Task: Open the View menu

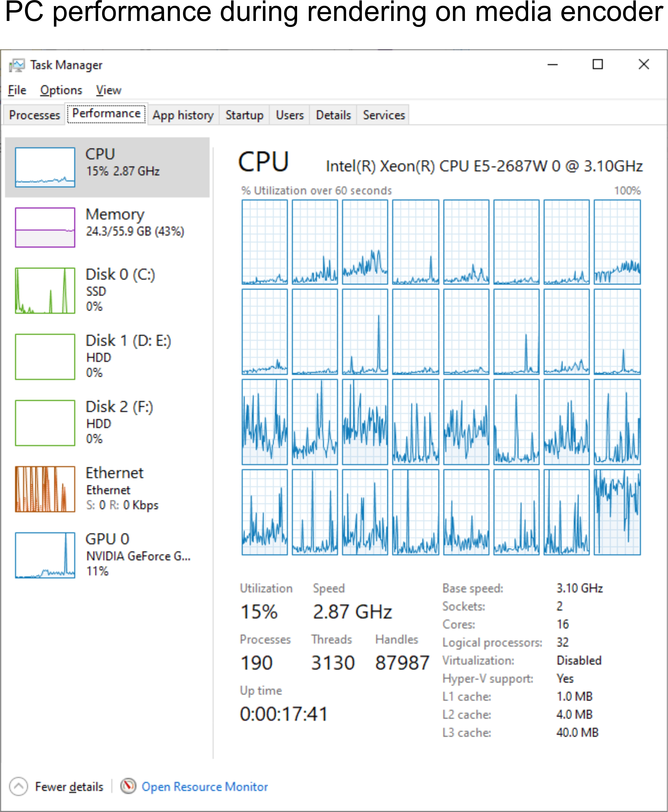Action: coord(109,90)
